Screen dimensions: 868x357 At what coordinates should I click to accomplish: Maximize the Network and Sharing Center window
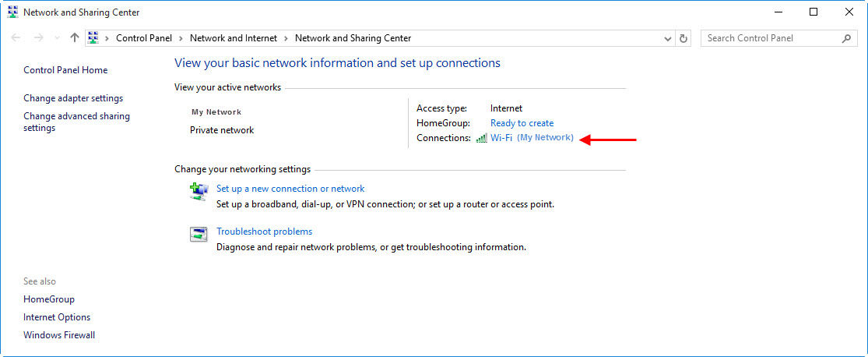tap(814, 12)
